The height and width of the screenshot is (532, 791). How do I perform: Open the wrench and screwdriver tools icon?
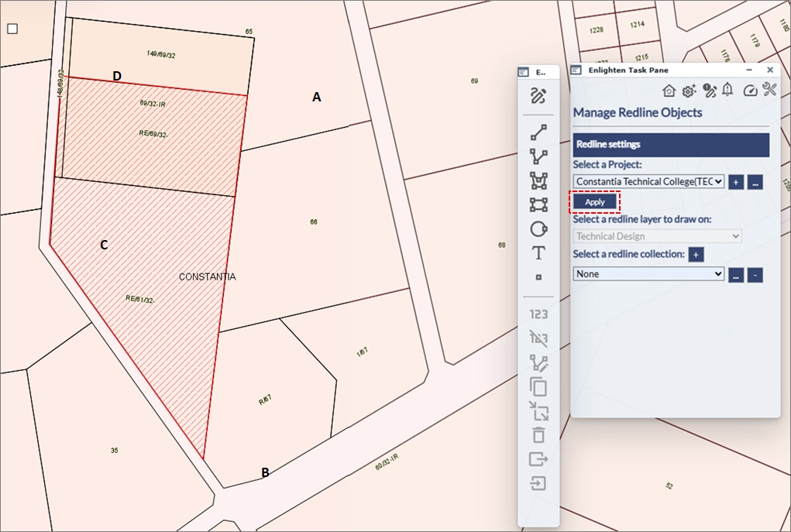[769, 90]
